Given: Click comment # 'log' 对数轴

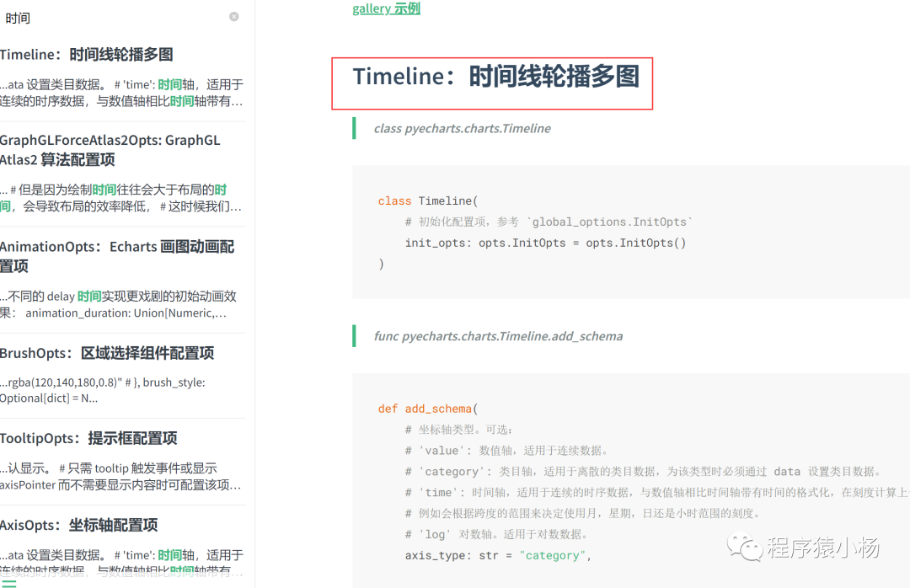Looking at the screenshot, I should click(x=497, y=534).
